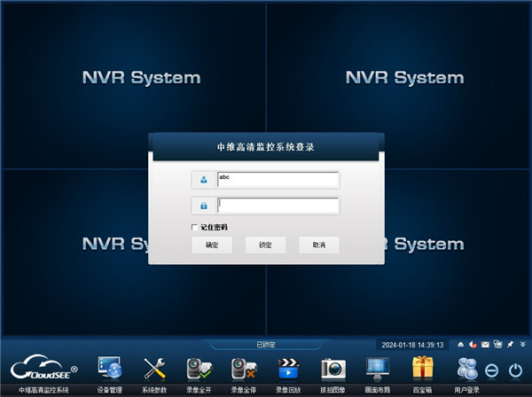The image size is (532, 397).
Task: Open System Parameters (系统参数) tools icon
Action: coord(155,369)
